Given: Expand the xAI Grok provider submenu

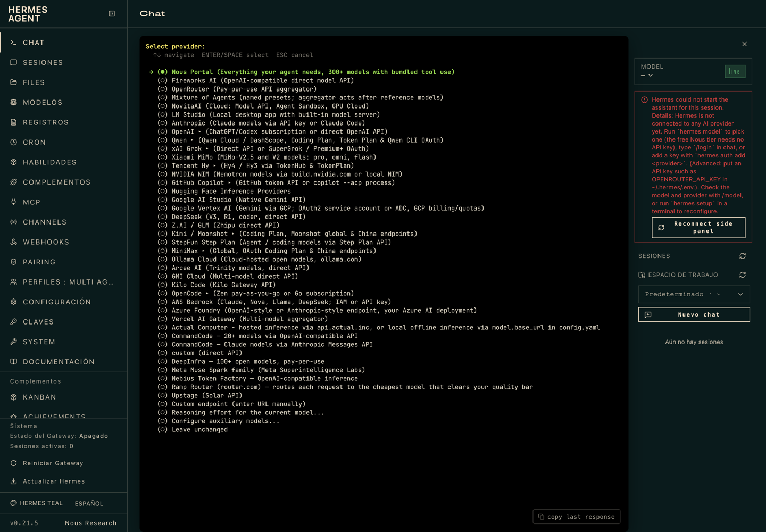Looking at the screenshot, I should coord(207,149).
